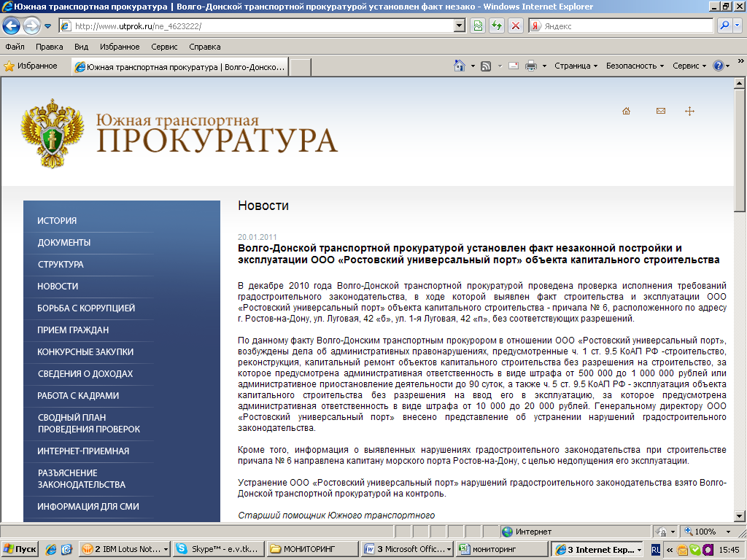Screen dimensions: 747x560
Task: Open the Файл menu
Action: click(x=15, y=47)
